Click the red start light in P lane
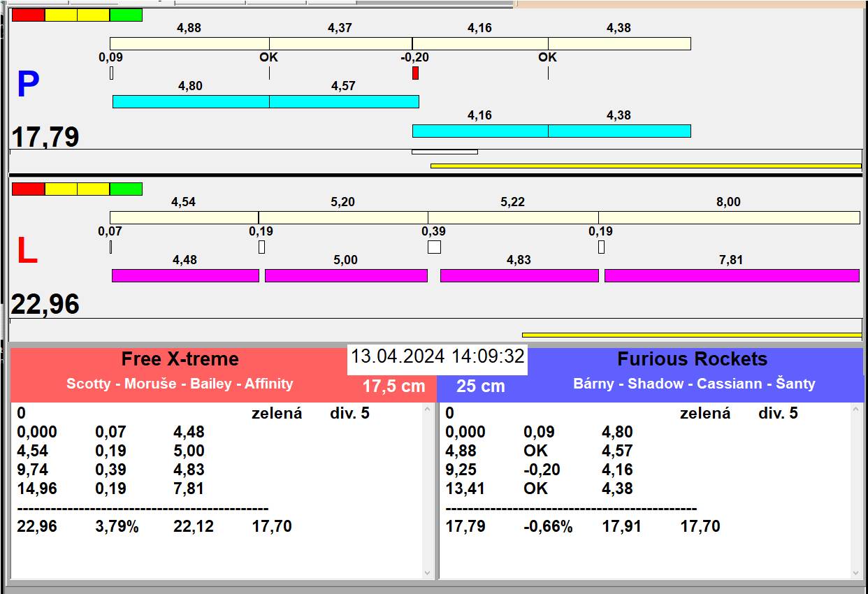 29,15
